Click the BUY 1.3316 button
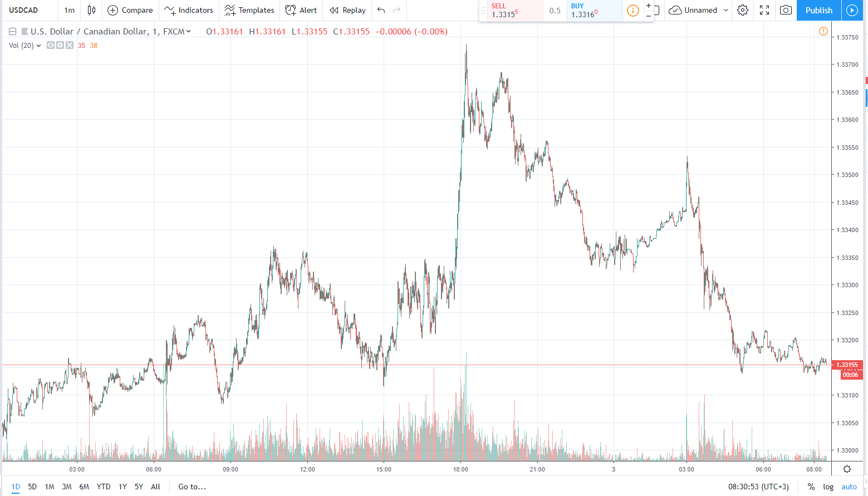 tap(595, 11)
